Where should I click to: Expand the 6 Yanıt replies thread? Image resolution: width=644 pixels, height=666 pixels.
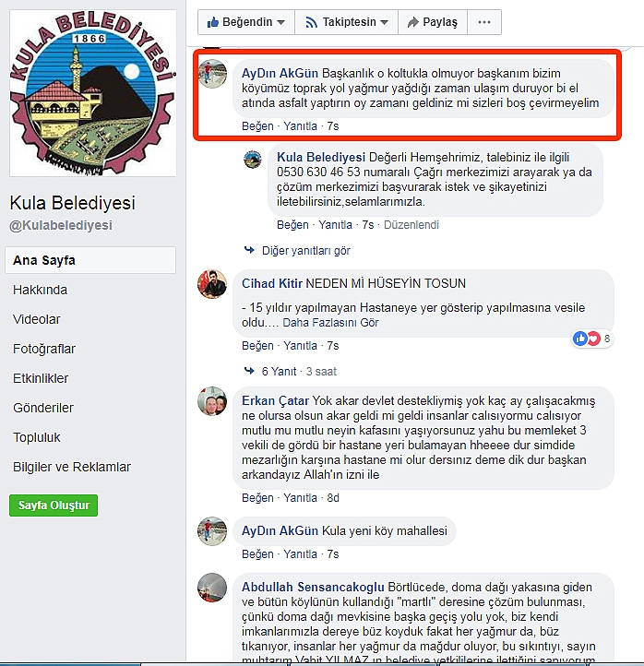click(279, 372)
